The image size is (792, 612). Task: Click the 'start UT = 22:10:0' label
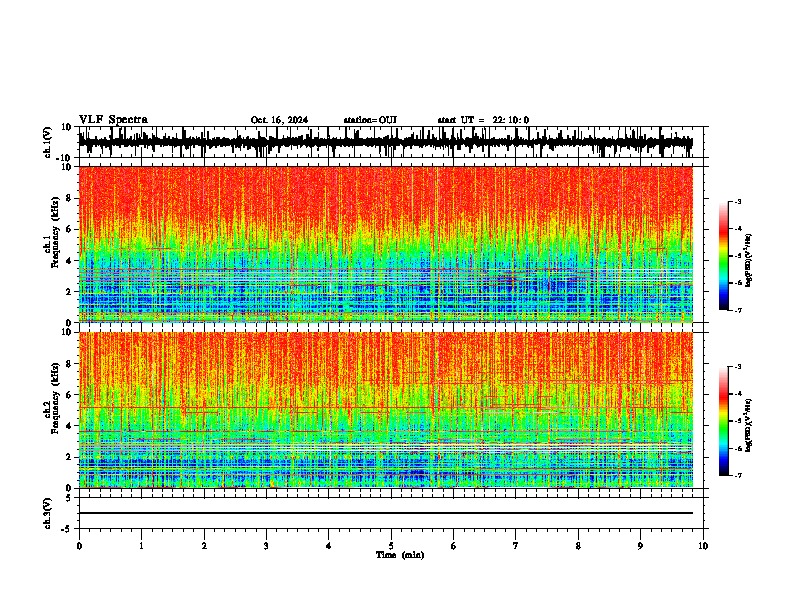(483, 120)
